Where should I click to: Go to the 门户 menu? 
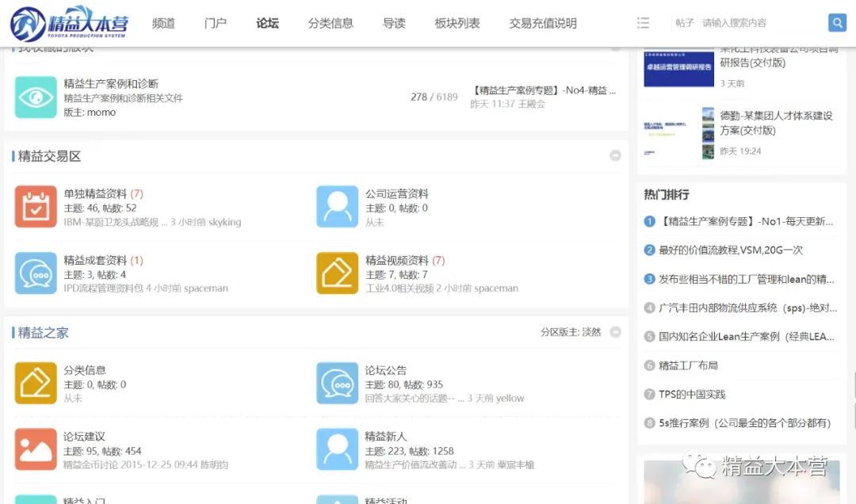click(215, 23)
